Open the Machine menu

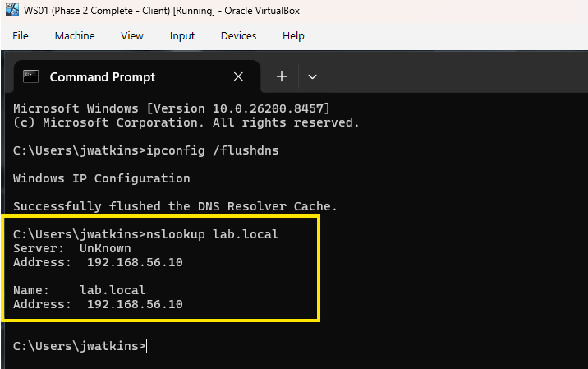coord(75,35)
